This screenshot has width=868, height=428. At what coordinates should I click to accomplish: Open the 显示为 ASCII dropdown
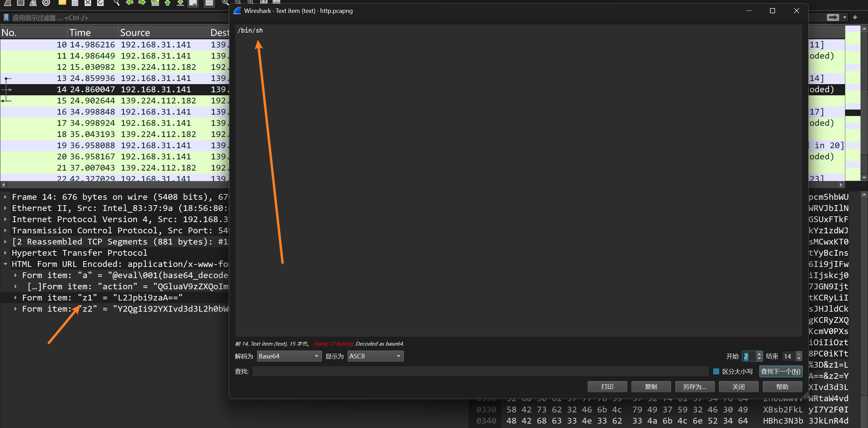[x=375, y=356]
